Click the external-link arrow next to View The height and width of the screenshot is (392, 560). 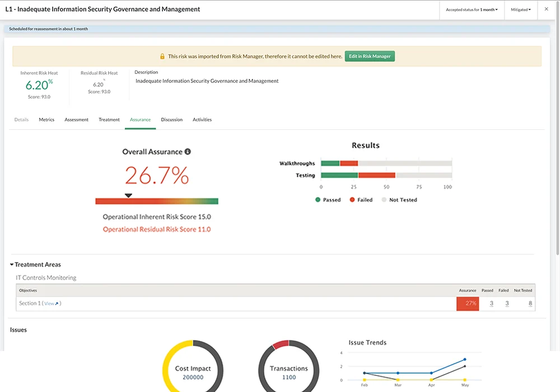pos(57,303)
